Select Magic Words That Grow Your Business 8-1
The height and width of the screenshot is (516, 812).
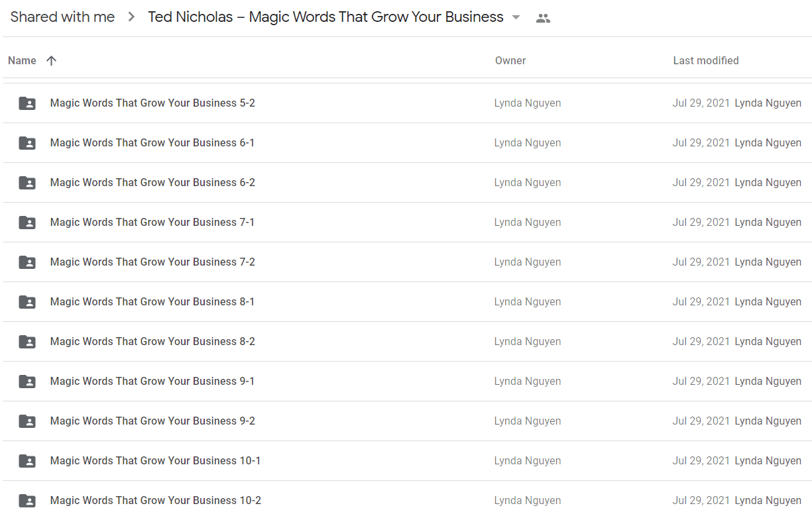click(152, 302)
